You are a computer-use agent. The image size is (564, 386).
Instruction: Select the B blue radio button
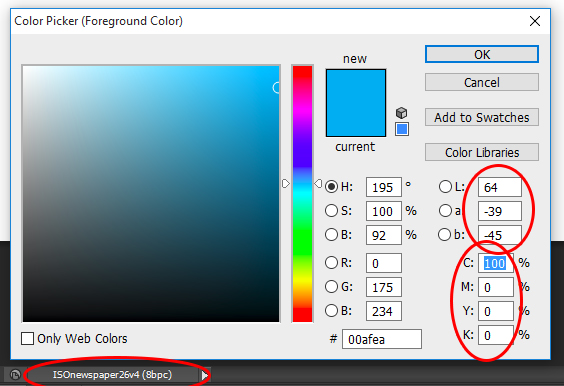331,310
